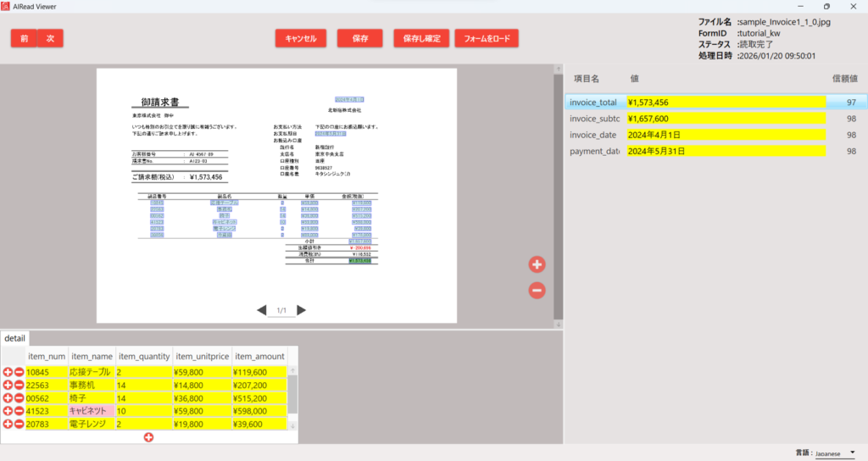This screenshot has height=461, width=868.
Task: Delete the 椅子 row with minus icon
Action: pos(19,397)
